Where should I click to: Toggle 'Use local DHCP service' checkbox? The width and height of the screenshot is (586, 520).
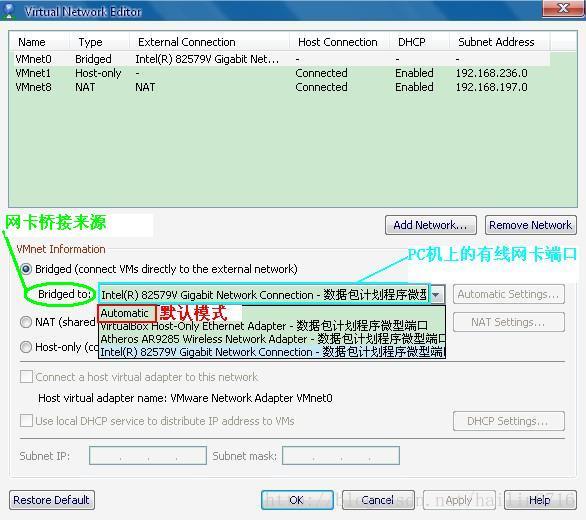tap(26, 421)
